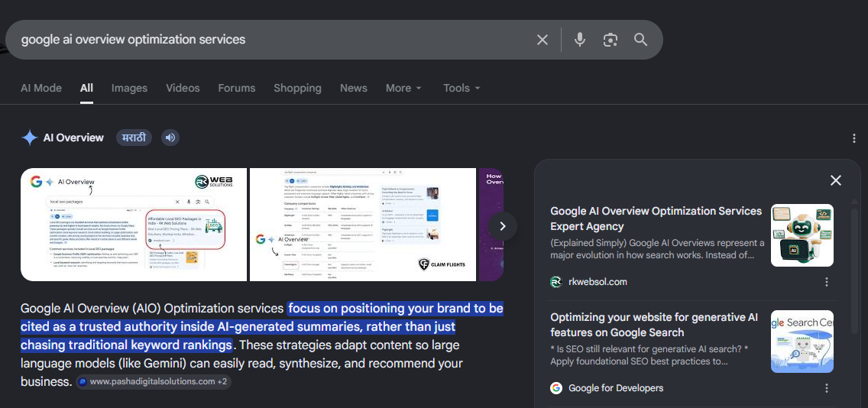Open three-dot menu for the rkwebsol.com result
The height and width of the screenshot is (408, 868).
coord(827,282)
